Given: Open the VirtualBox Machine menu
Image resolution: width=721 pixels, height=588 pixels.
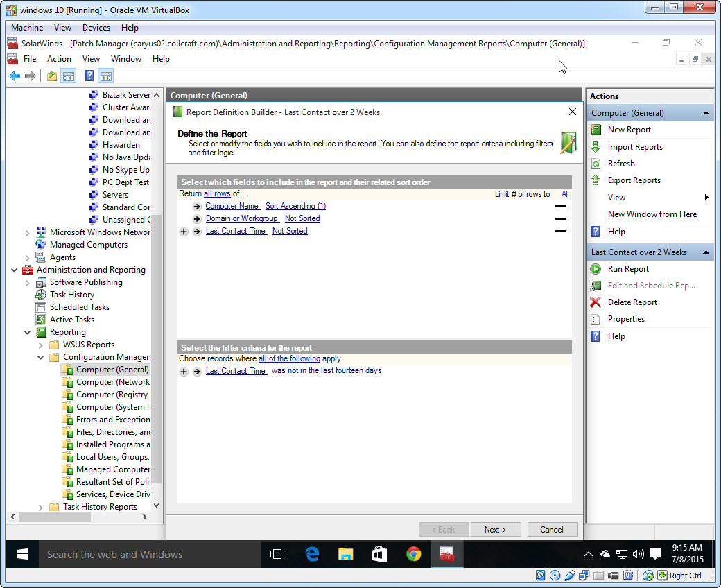Looking at the screenshot, I should coord(27,28).
